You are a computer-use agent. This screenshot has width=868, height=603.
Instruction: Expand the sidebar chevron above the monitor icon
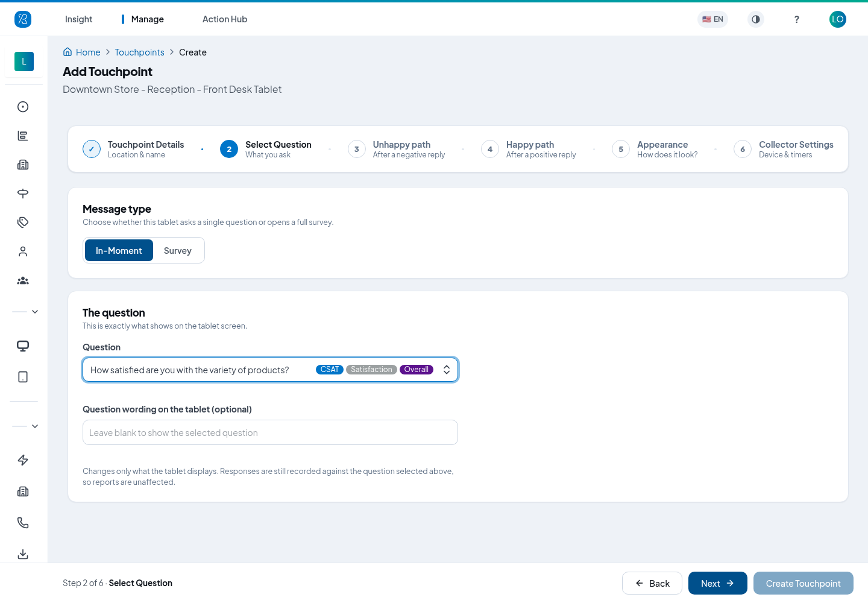coord(35,312)
